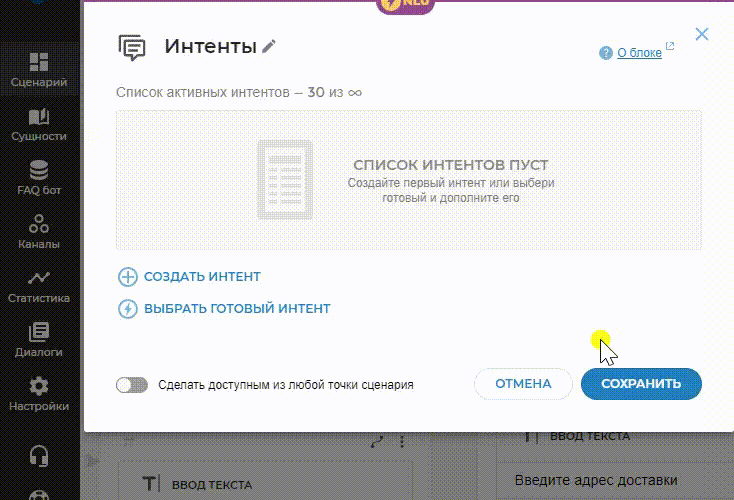Viewport: 734px width, 500px height.
Task: Open Настройки gear in sidebar
Action: [39, 394]
